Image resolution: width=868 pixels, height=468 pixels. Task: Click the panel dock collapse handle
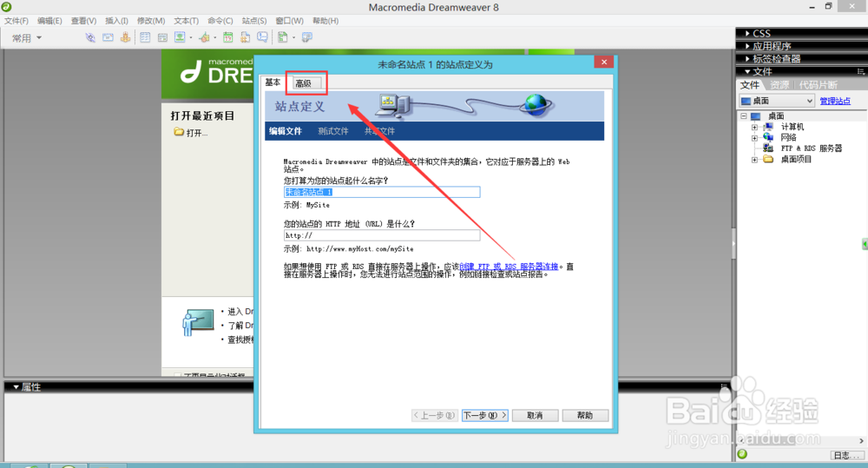pyautogui.click(x=733, y=243)
